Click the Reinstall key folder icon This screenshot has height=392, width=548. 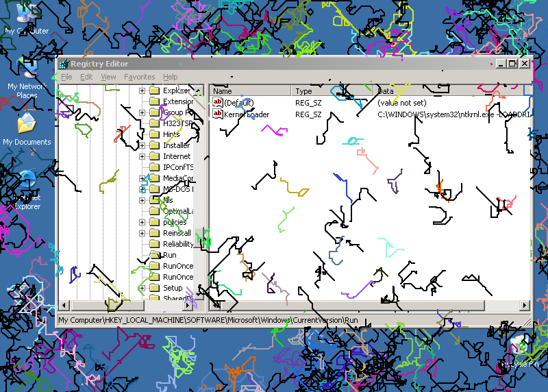coord(155,233)
